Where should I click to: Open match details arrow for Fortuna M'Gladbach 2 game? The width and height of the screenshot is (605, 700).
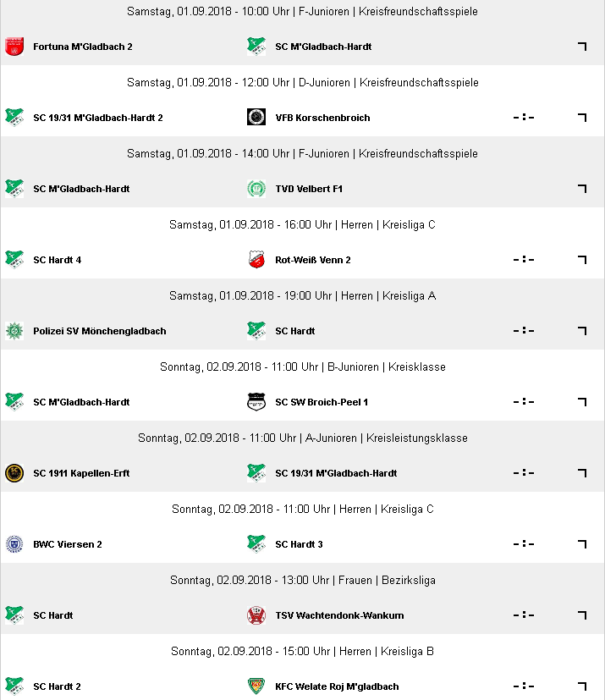(x=582, y=47)
